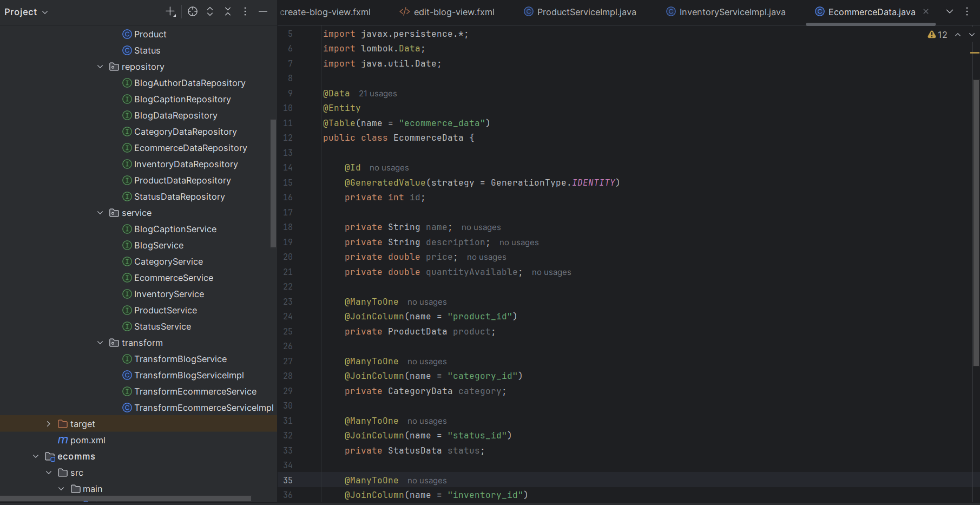The width and height of the screenshot is (980, 505).
Task: Collapse the repository folder
Action: [x=100, y=67]
